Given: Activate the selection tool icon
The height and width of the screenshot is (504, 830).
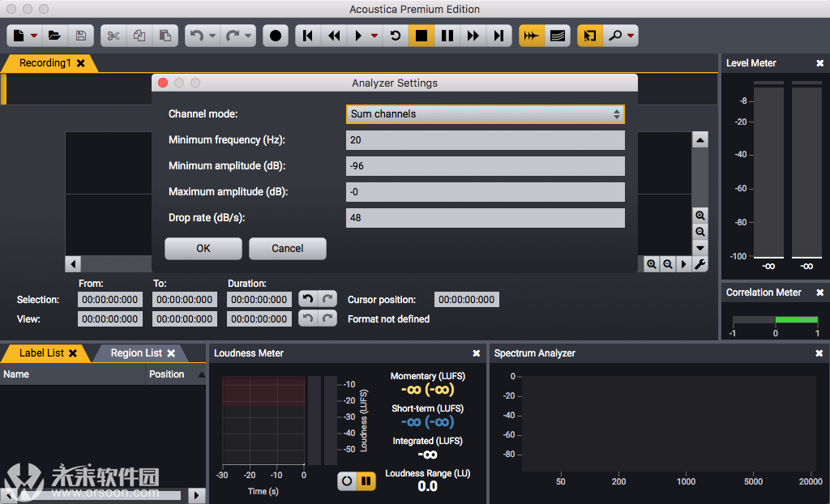Looking at the screenshot, I should click(590, 36).
